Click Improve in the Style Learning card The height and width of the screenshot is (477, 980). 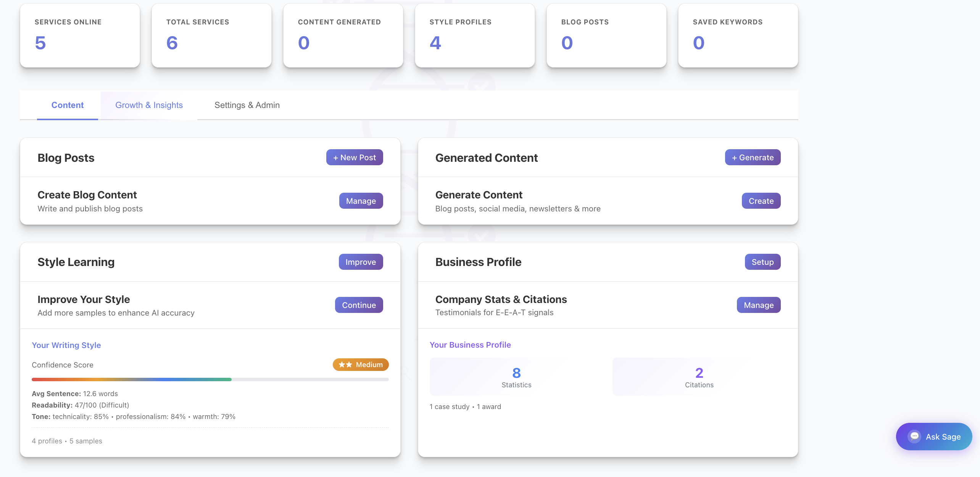[360, 262]
